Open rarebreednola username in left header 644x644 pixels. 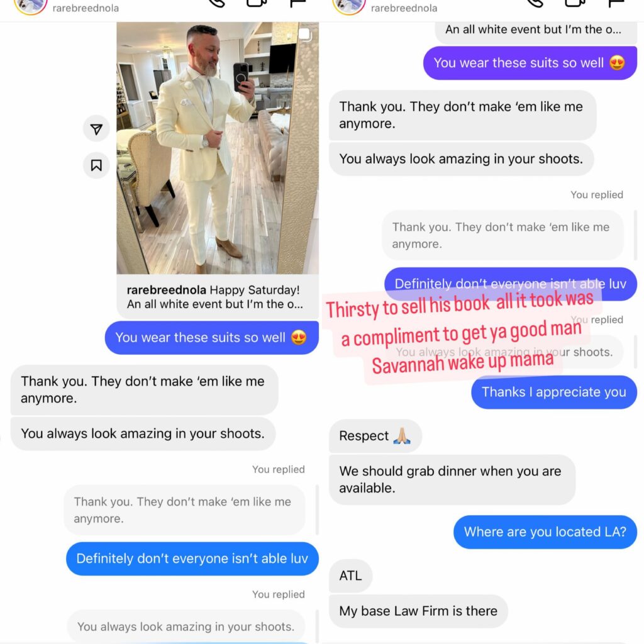point(86,8)
